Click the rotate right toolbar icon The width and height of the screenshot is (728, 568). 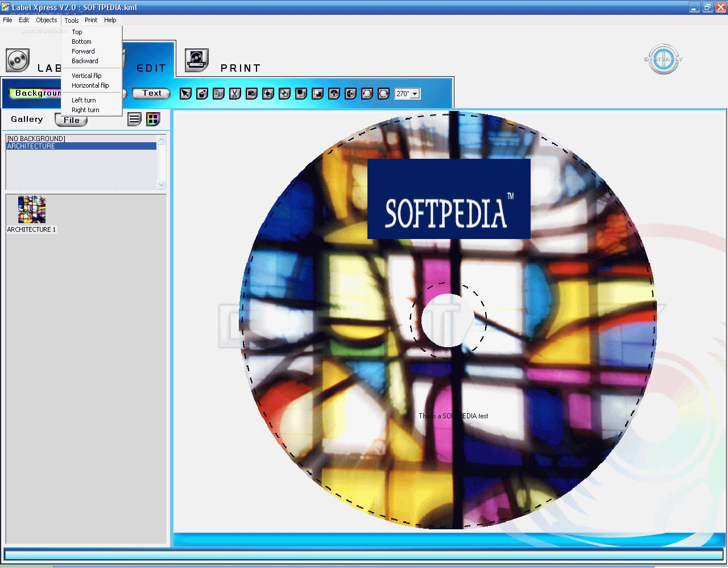click(x=383, y=93)
